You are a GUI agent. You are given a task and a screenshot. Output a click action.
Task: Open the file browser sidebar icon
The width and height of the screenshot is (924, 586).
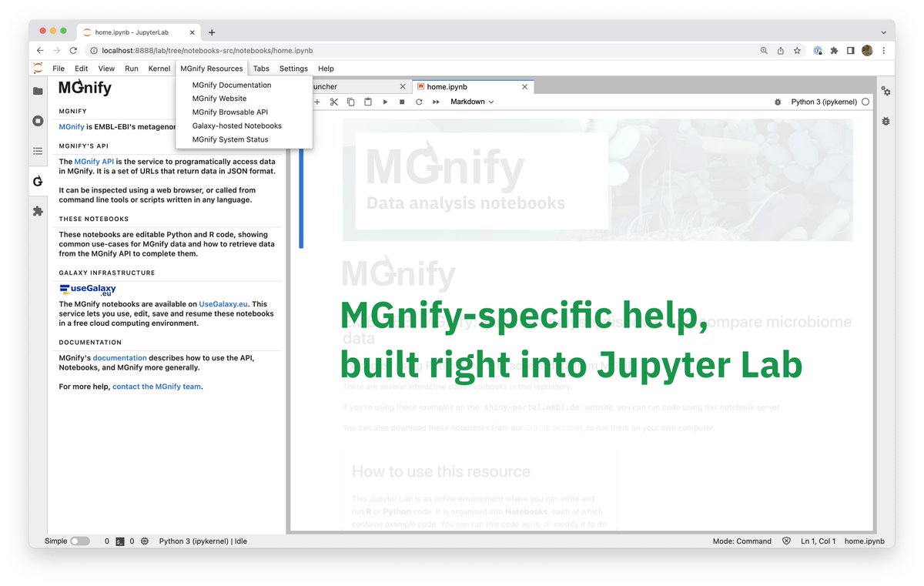(x=38, y=91)
